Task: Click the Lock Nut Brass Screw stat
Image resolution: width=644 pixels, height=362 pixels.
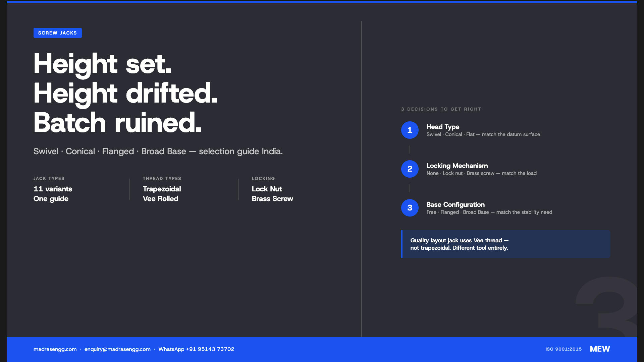Action: click(x=272, y=194)
